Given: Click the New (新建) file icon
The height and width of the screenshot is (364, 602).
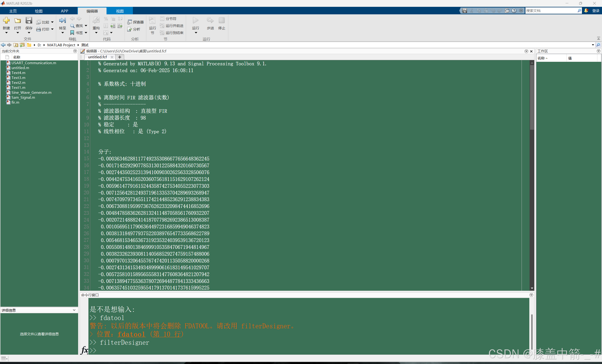Looking at the screenshot, I should click(6, 20).
